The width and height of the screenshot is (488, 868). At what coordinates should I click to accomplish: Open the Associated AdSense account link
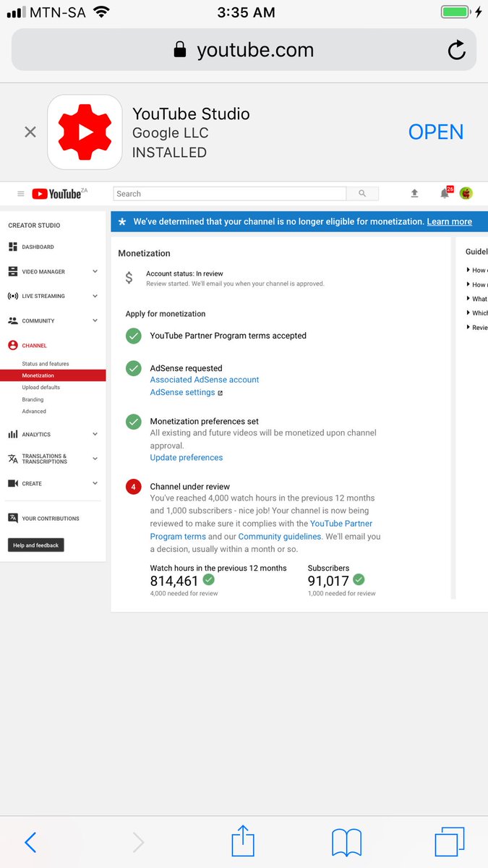[x=205, y=380]
